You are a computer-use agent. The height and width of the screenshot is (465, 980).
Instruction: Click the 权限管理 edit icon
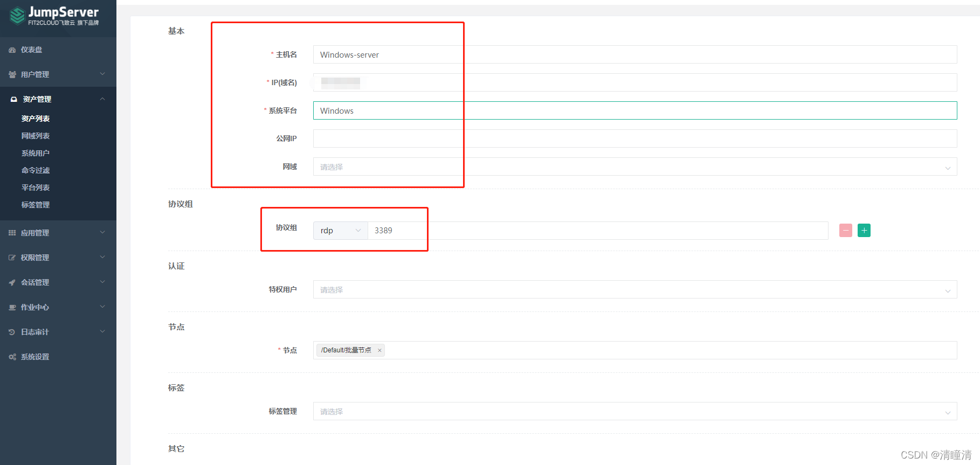12,258
